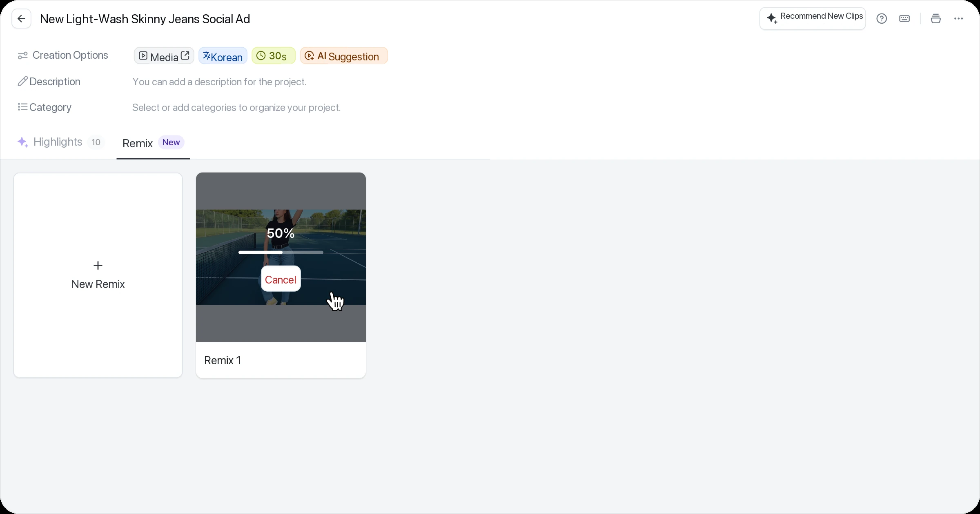
Task: Select the Remix tab
Action: pyautogui.click(x=153, y=143)
